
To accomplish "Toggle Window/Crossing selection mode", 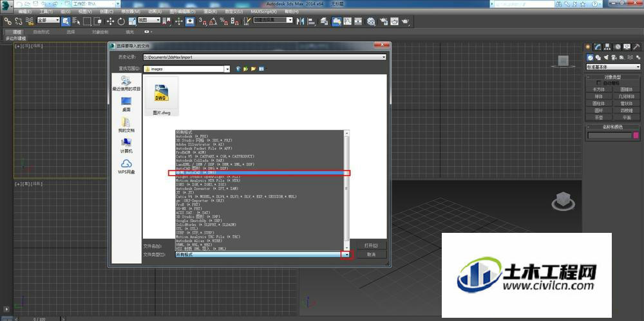I will point(98,21).
